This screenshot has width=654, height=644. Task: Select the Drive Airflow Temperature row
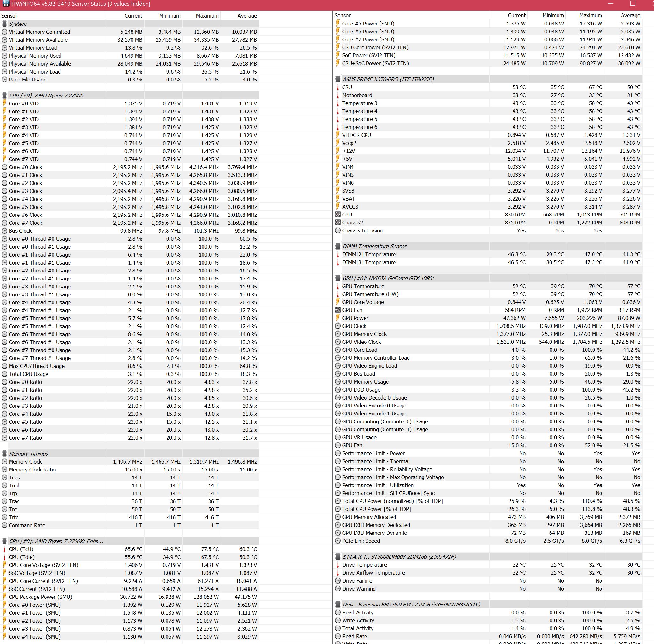pos(373,573)
